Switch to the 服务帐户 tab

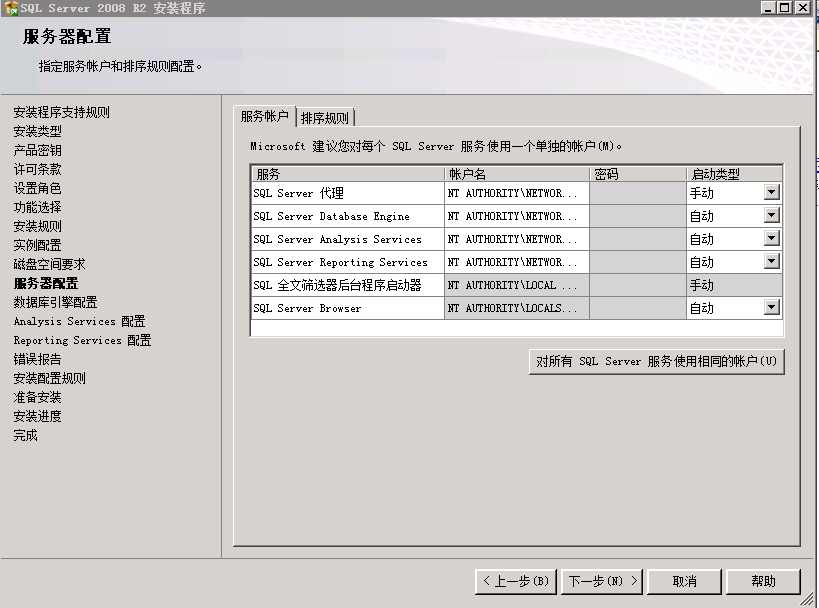(265, 116)
